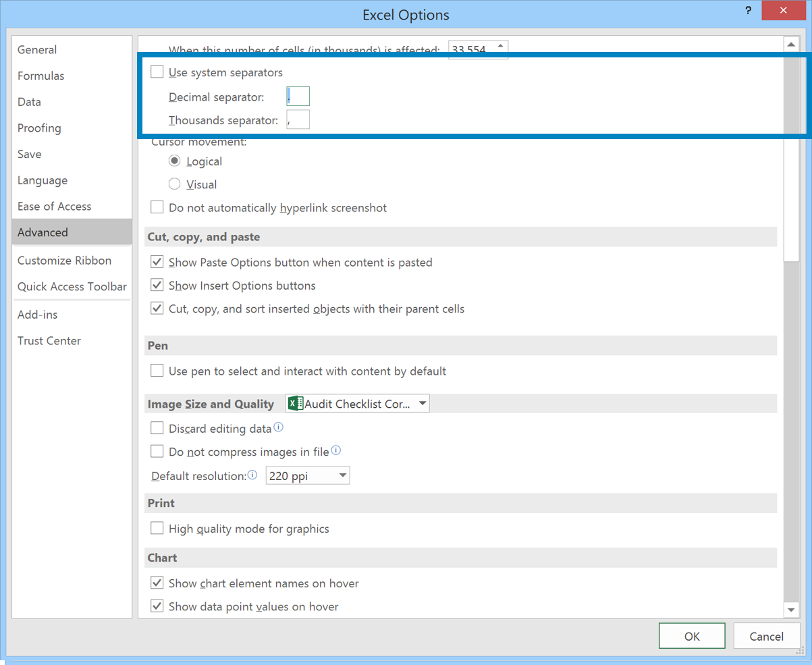Click the Image Size and Quality label
The height and width of the screenshot is (665, 812).
[x=211, y=404]
